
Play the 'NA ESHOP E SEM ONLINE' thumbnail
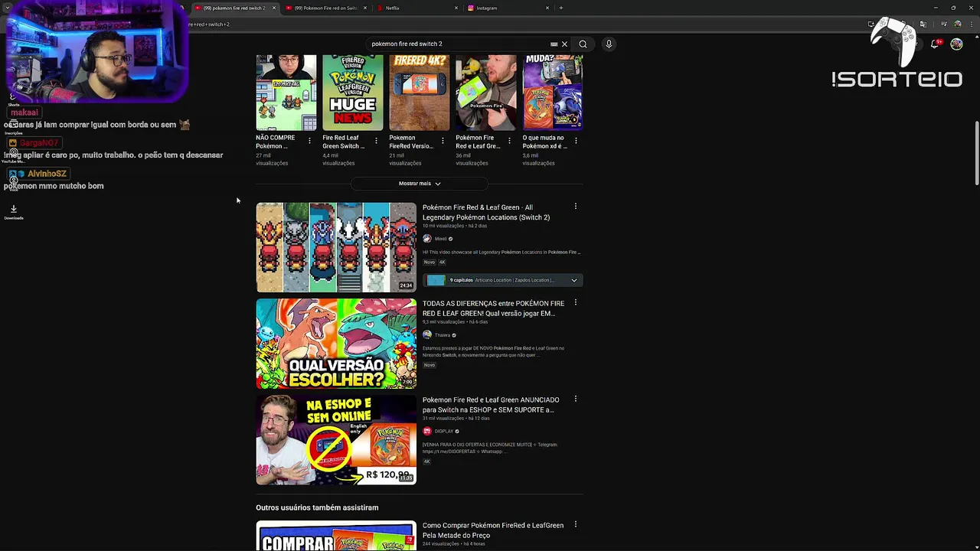click(336, 439)
